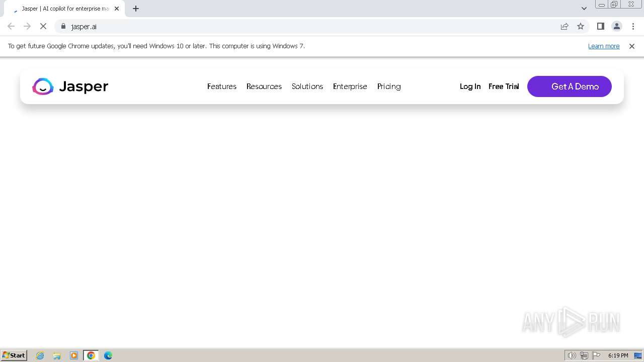Open a new browser tab
The width and height of the screenshot is (644, 362).
136,9
